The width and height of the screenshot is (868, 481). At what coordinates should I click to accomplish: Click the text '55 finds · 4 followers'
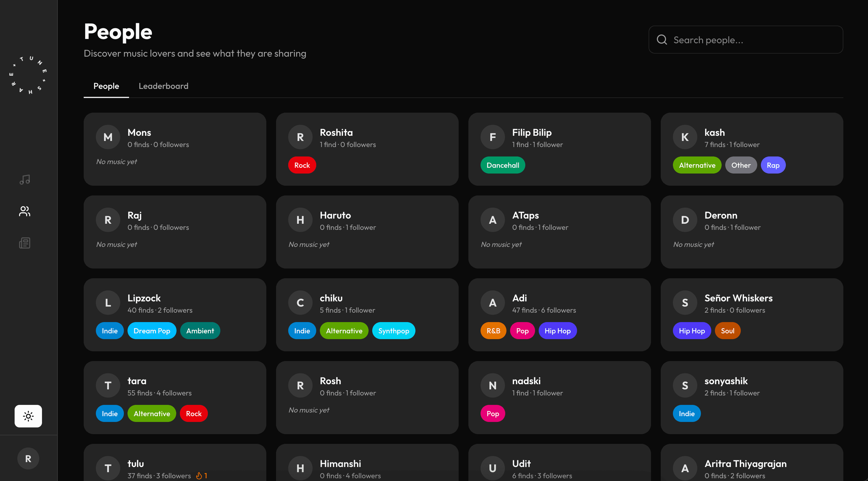(x=159, y=393)
